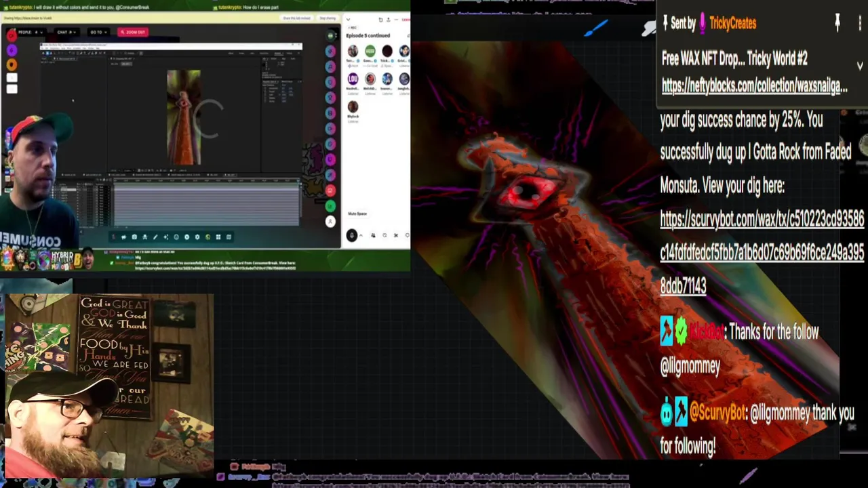Click the red ZOOM OUT button
Viewport: 868px width, 488px height.
coord(133,32)
